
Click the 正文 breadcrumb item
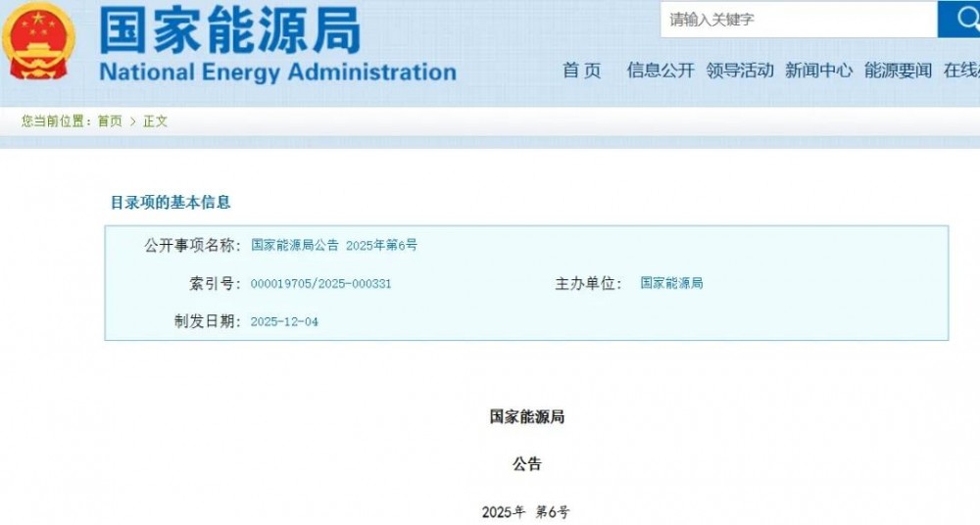click(x=156, y=121)
